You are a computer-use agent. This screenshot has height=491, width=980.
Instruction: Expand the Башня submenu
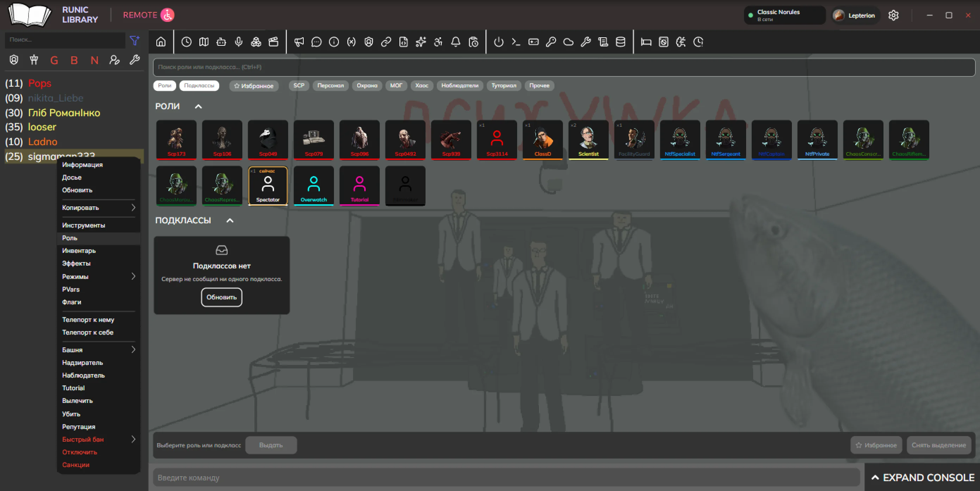tap(99, 349)
